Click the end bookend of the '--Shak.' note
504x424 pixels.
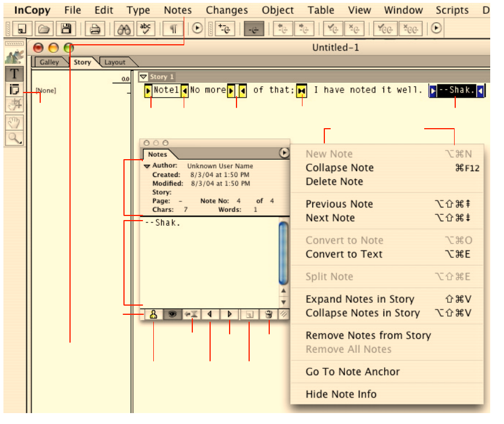[480, 91]
